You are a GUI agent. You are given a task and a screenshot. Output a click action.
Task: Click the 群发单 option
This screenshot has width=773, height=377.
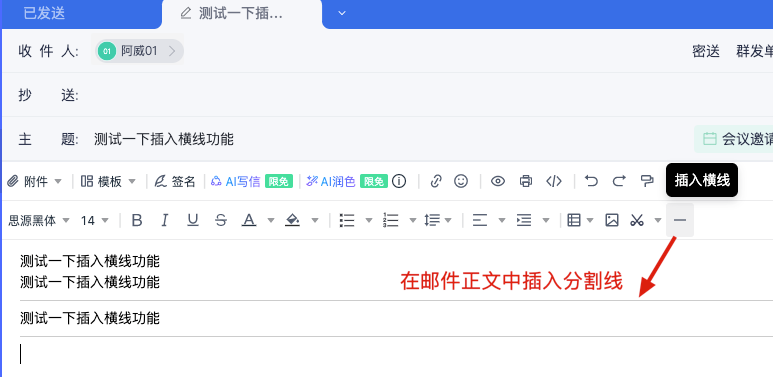754,51
